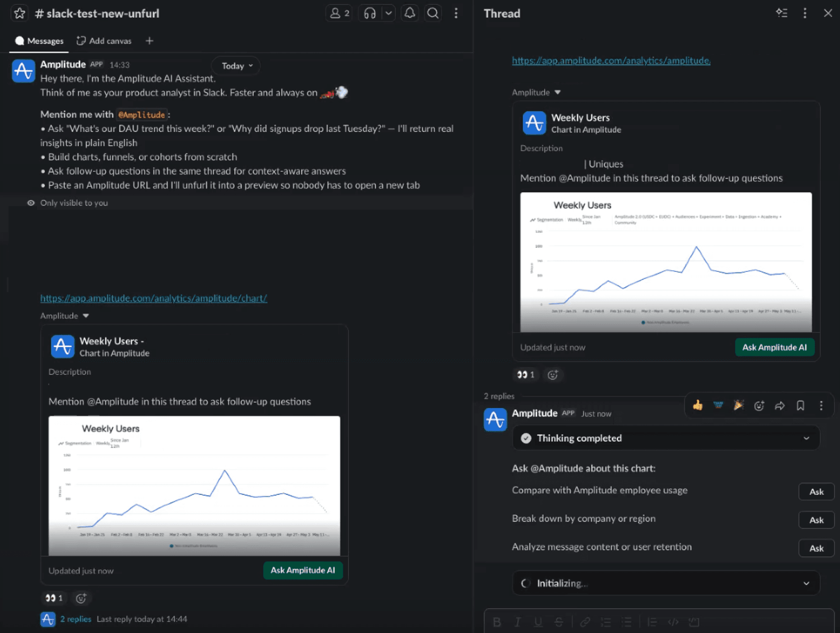Click the @Amplitude mention in the intro message
This screenshot has width=840, height=633.
(x=142, y=115)
